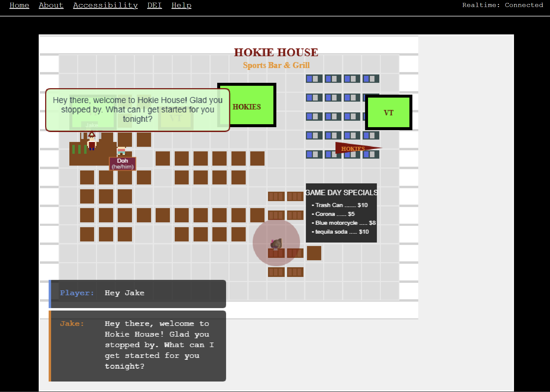Click the turkey mascot sprite
Viewport: 550px width, 392px height.
pos(276,244)
